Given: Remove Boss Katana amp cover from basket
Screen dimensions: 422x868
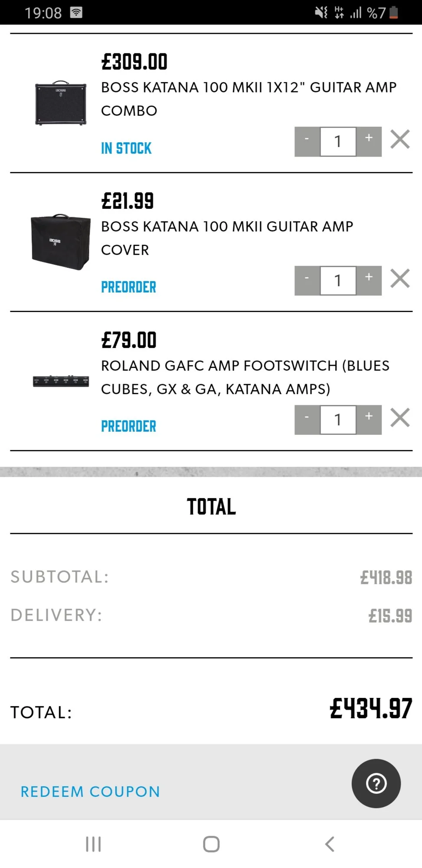Looking at the screenshot, I should [400, 279].
